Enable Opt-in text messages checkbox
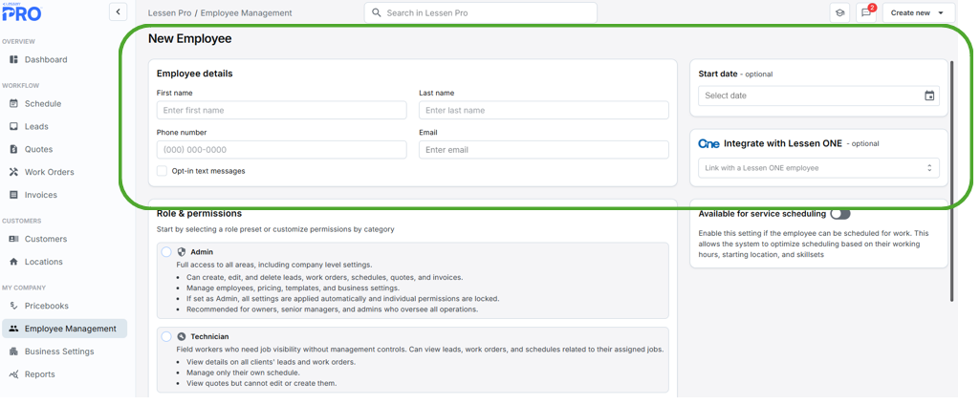The image size is (980, 405). [163, 171]
